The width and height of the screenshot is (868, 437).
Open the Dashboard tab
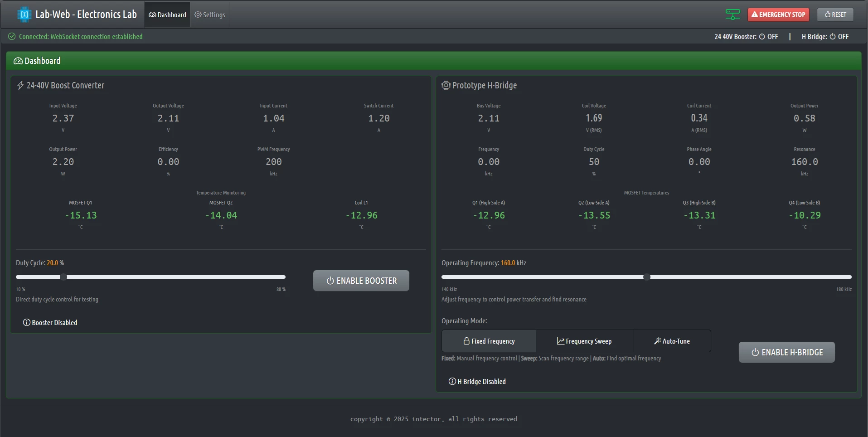pyautogui.click(x=168, y=15)
